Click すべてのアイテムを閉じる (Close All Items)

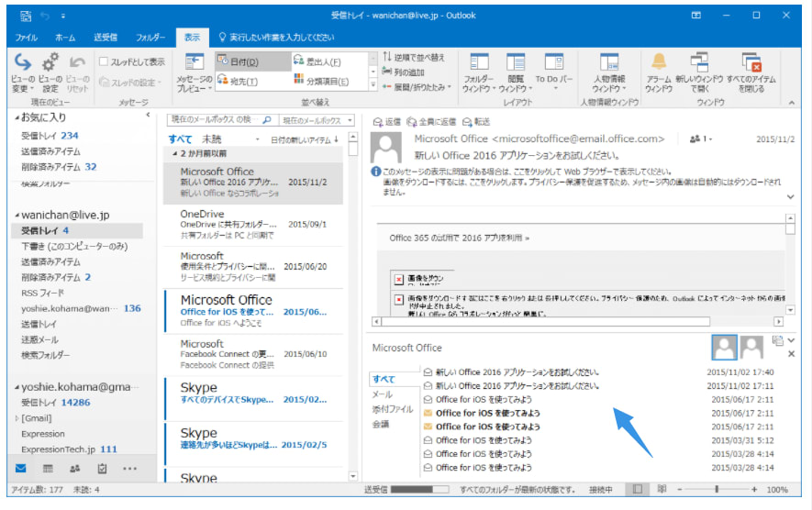[x=751, y=72]
